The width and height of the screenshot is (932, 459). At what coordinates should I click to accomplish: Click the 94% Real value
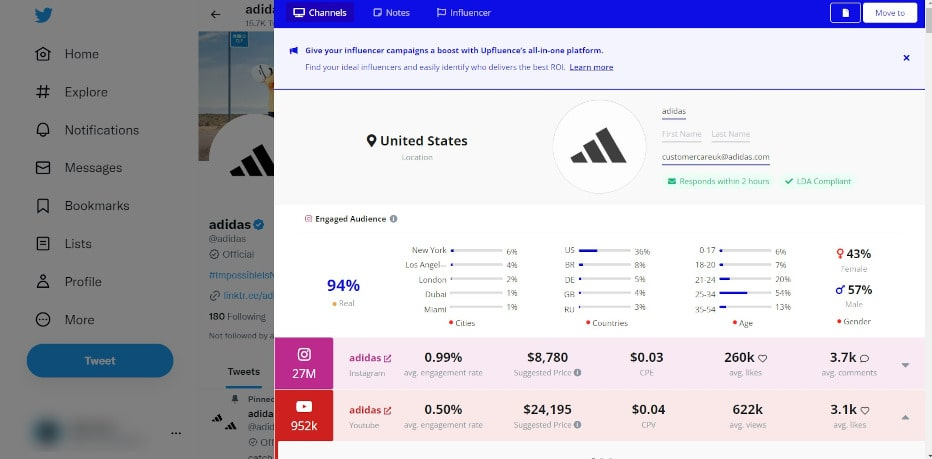pyautogui.click(x=343, y=286)
